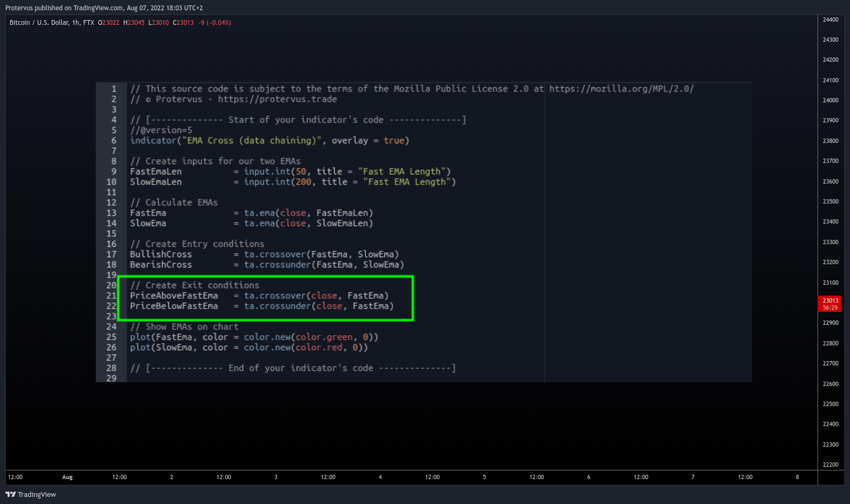The image size is (850, 504).
Task: Click the 'Protervus published on TradingView.com' header text
Action: [64, 8]
